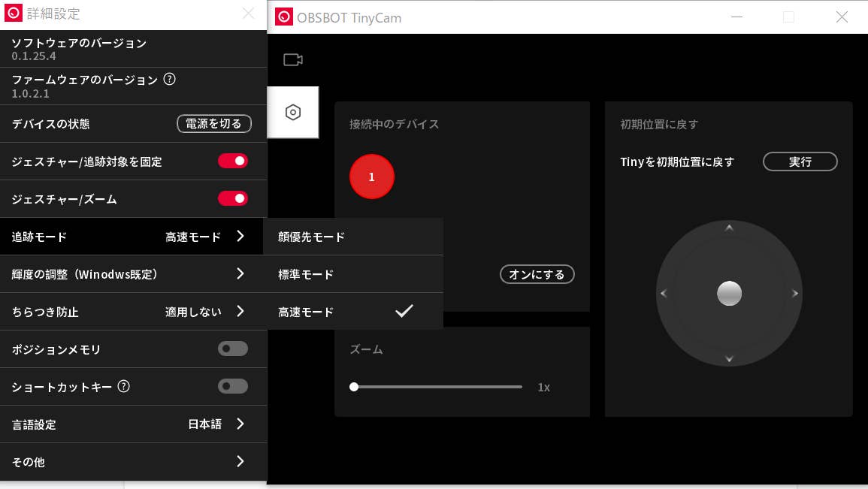Turn on the ショートカットキー toggle

[232, 386]
